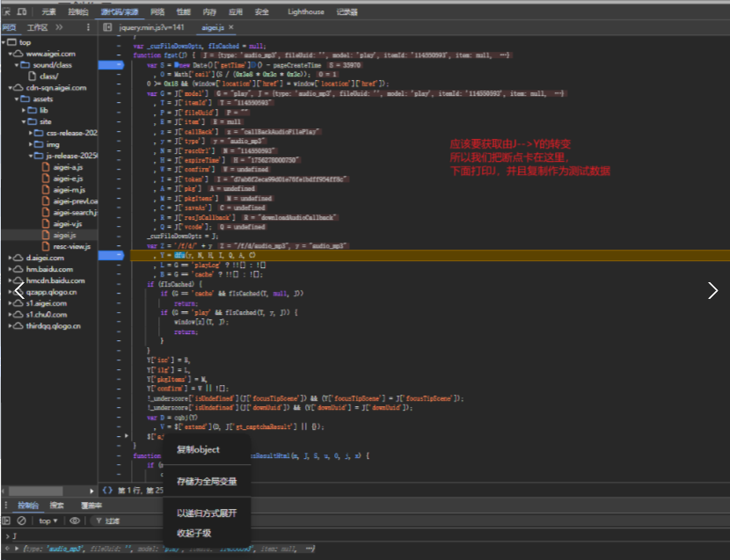Image resolution: width=730 pixels, height=560 pixels.
Task: Click the navigator scrollbar right arrow
Action: 91,491
